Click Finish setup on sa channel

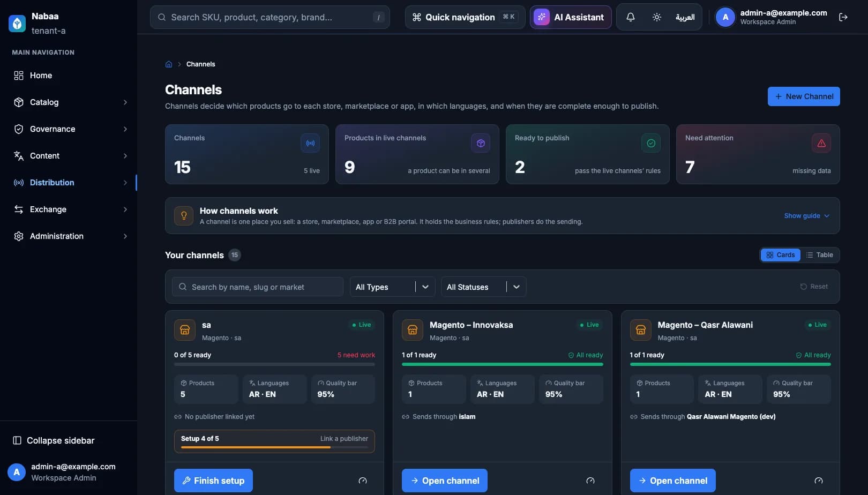point(213,481)
